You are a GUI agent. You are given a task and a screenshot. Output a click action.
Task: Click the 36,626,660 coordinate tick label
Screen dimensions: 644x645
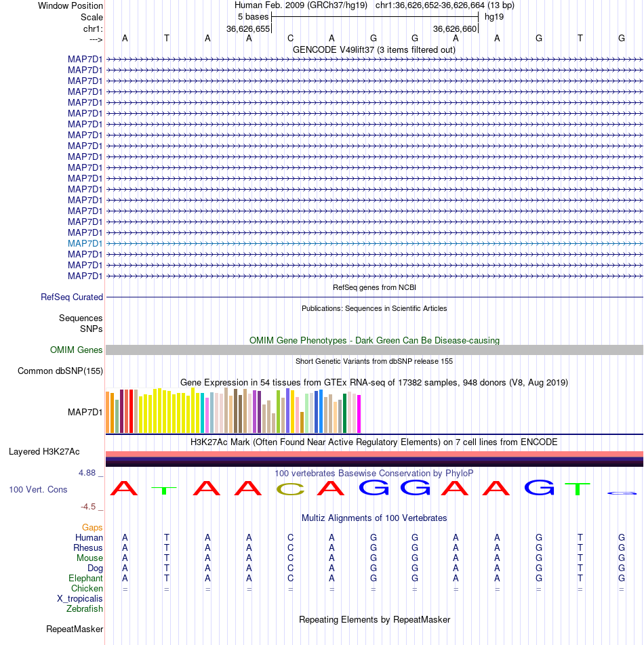click(x=455, y=28)
